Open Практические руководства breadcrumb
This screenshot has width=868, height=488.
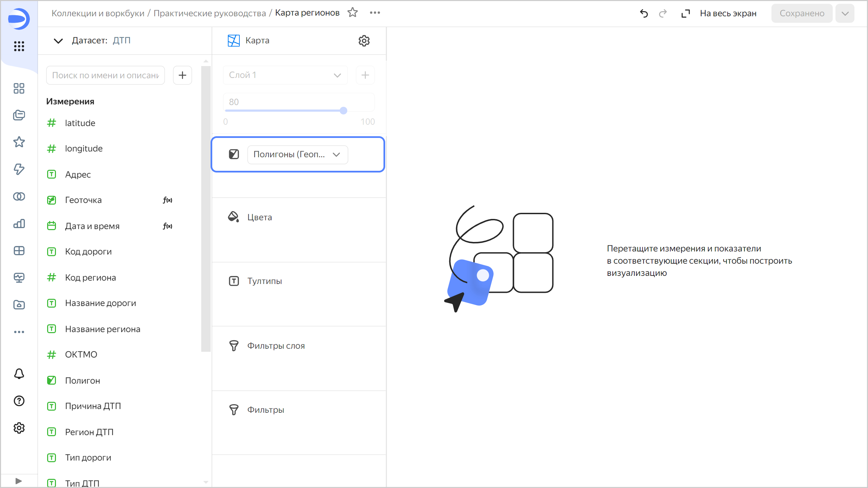point(210,13)
